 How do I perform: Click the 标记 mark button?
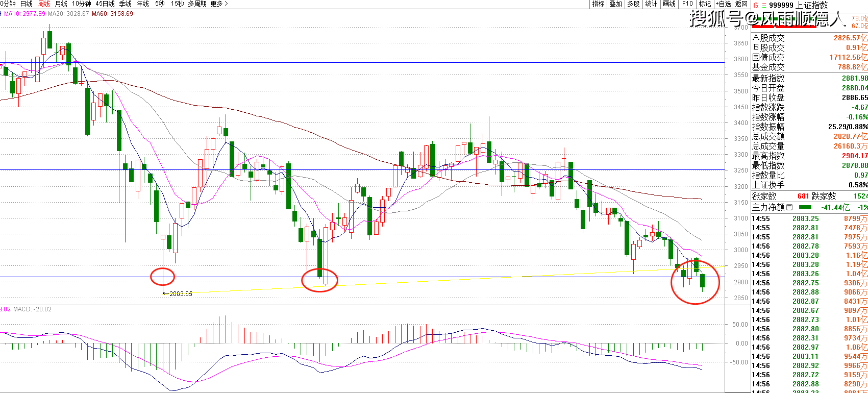[705, 4]
